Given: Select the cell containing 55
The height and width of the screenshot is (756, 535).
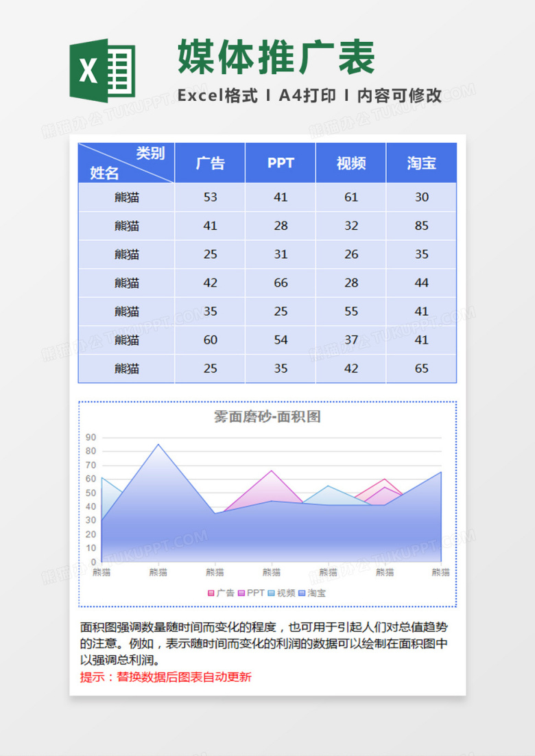Looking at the screenshot, I should [351, 311].
